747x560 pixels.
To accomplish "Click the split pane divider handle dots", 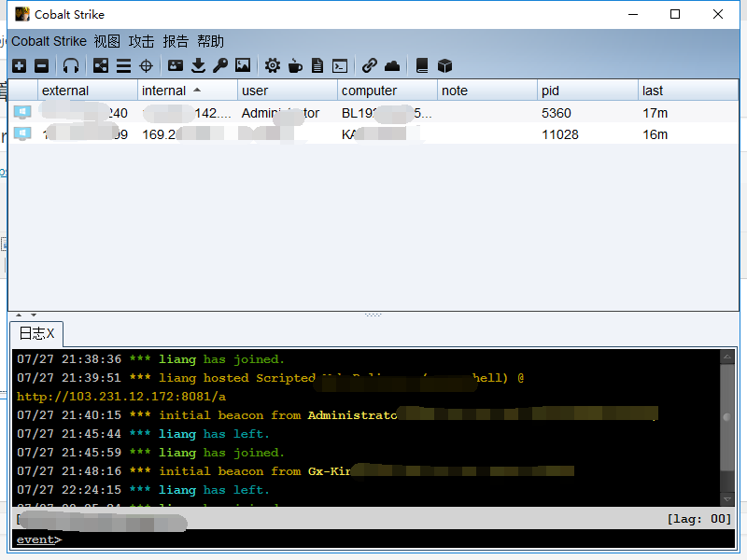I will (373, 315).
